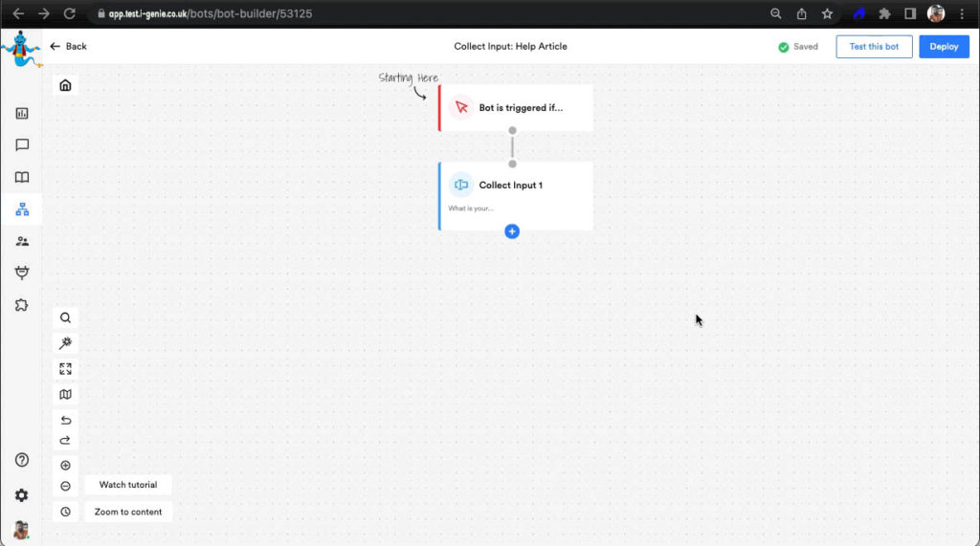Viewport: 980px width, 546px height.
Task: Click the magic wand auto-arrange tool
Action: coord(65,343)
